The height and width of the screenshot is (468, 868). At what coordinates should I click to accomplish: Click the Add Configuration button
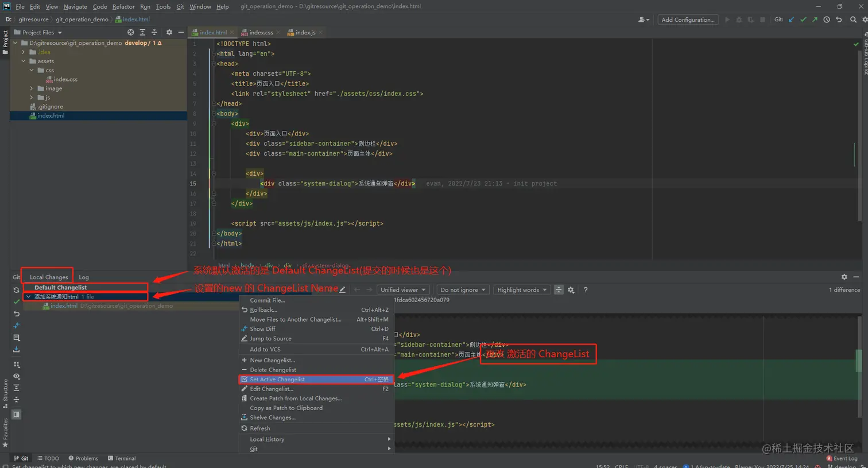[687, 19]
